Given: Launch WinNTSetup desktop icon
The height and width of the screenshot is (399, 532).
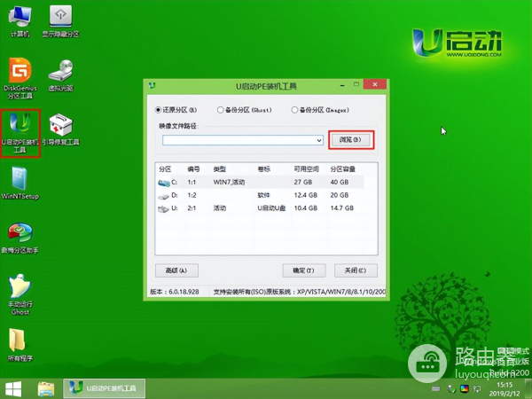Looking at the screenshot, I should click(20, 184).
